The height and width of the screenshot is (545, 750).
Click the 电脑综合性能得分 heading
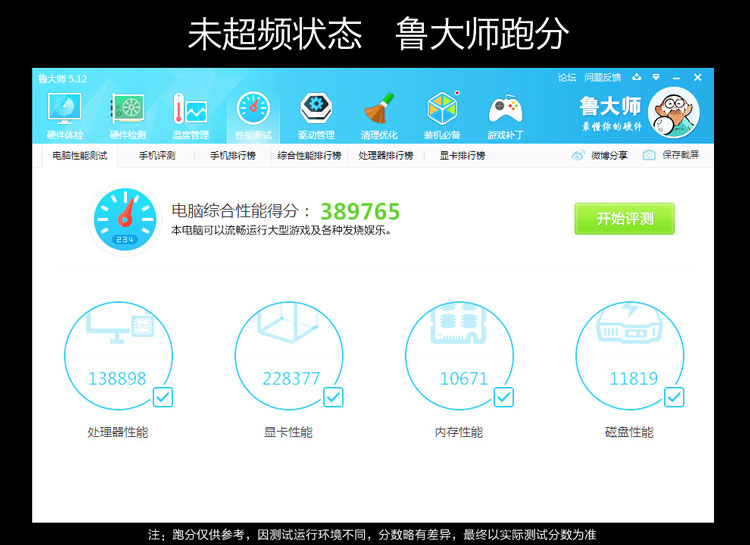pyautogui.click(x=241, y=211)
